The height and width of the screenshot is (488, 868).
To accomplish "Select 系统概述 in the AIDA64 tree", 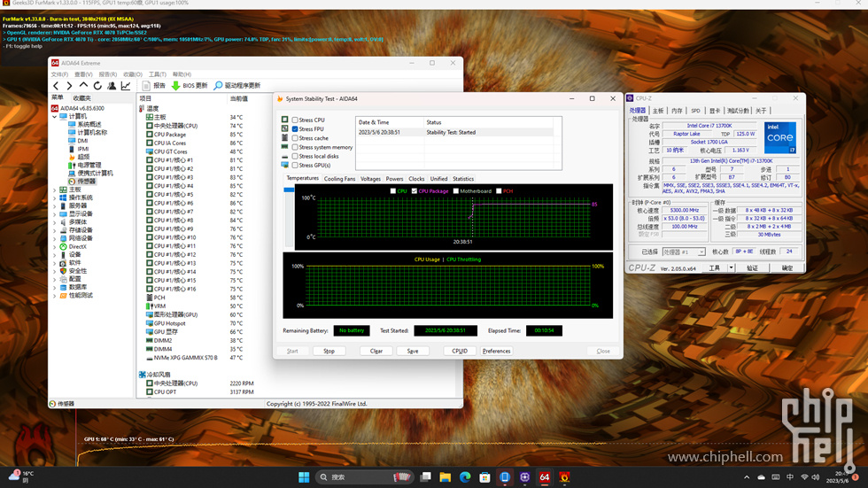I will [x=88, y=125].
